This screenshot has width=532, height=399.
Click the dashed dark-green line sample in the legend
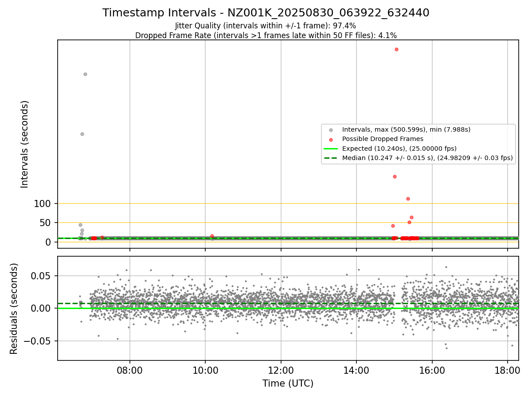[331, 158]
